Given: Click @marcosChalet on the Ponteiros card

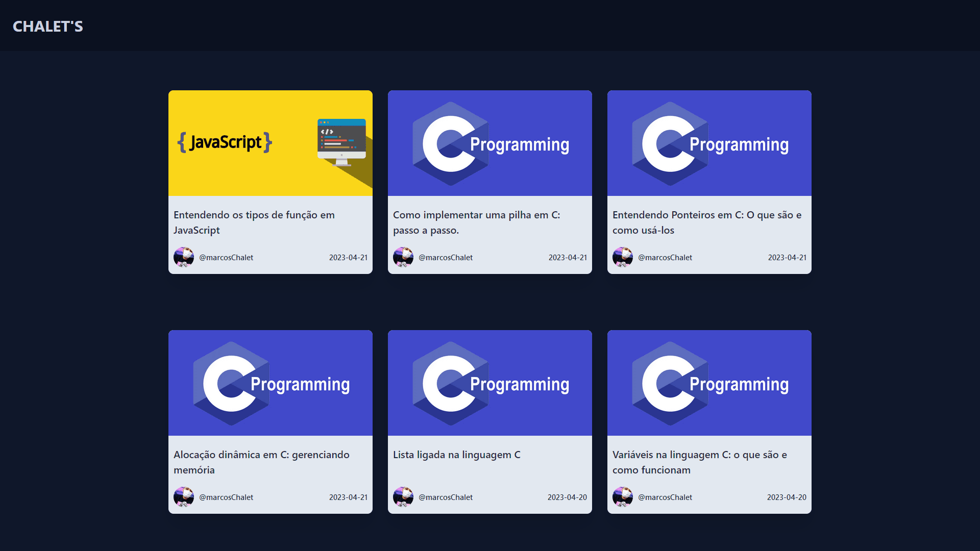Looking at the screenshot, I should click(x=665, y=258).
